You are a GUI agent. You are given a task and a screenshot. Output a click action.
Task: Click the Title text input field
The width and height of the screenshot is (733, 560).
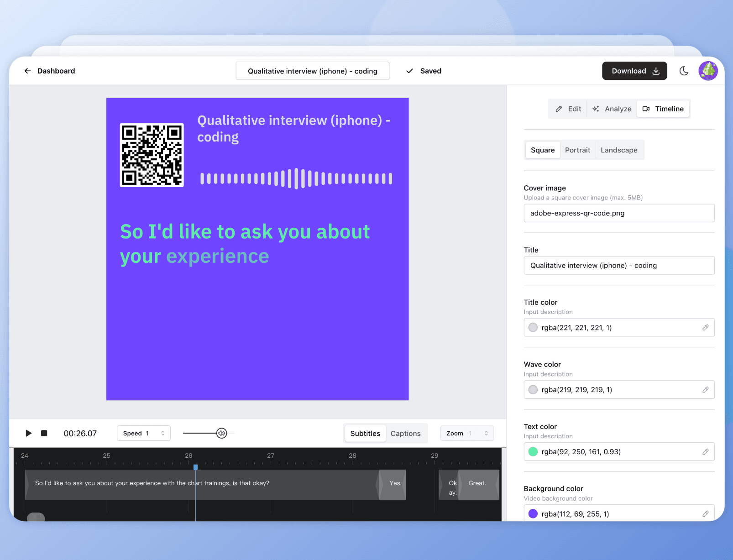coord(619,265)
